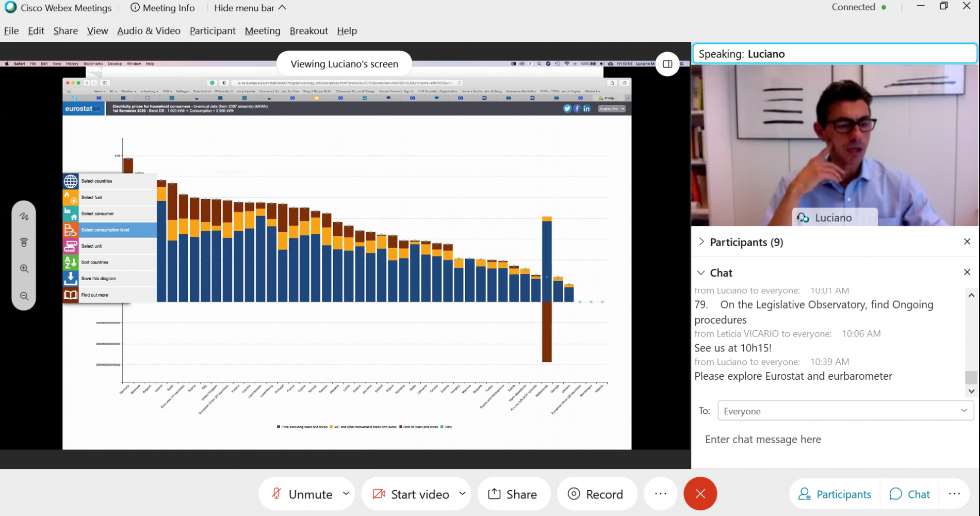
Task: Start video camera
Action: 411,494
